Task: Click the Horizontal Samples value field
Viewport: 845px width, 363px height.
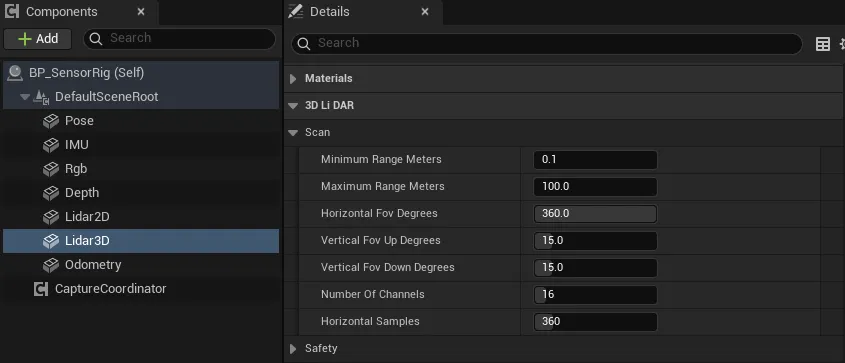Action: coord(595,322)
